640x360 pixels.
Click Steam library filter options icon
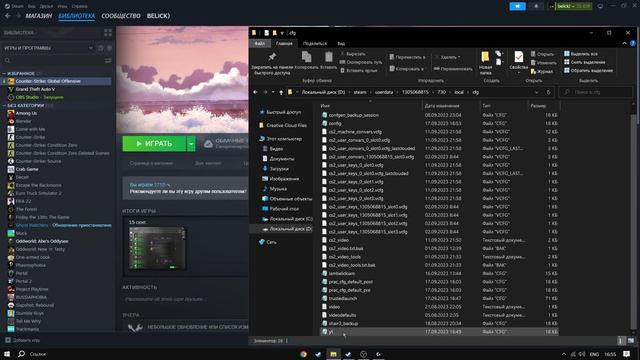[x=108, y=60]
